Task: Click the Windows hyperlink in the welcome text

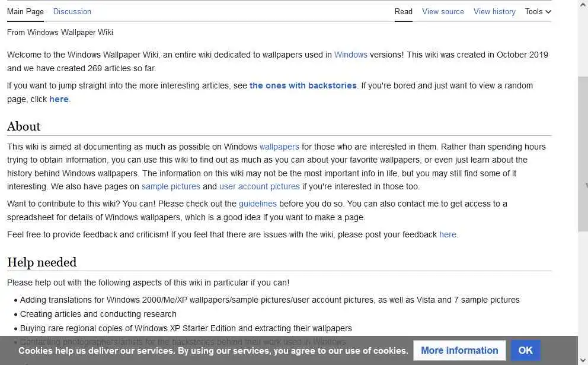Action: [350, 55]
